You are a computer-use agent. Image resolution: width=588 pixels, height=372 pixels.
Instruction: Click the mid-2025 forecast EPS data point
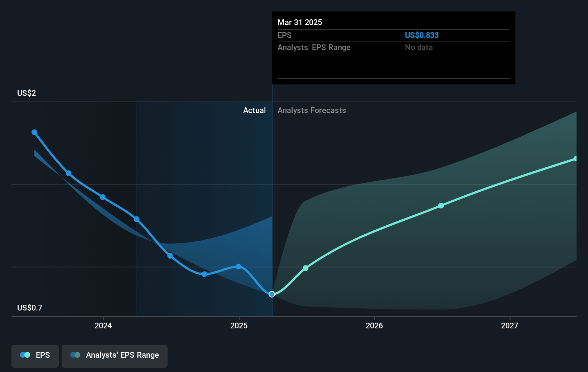[305, 268]
